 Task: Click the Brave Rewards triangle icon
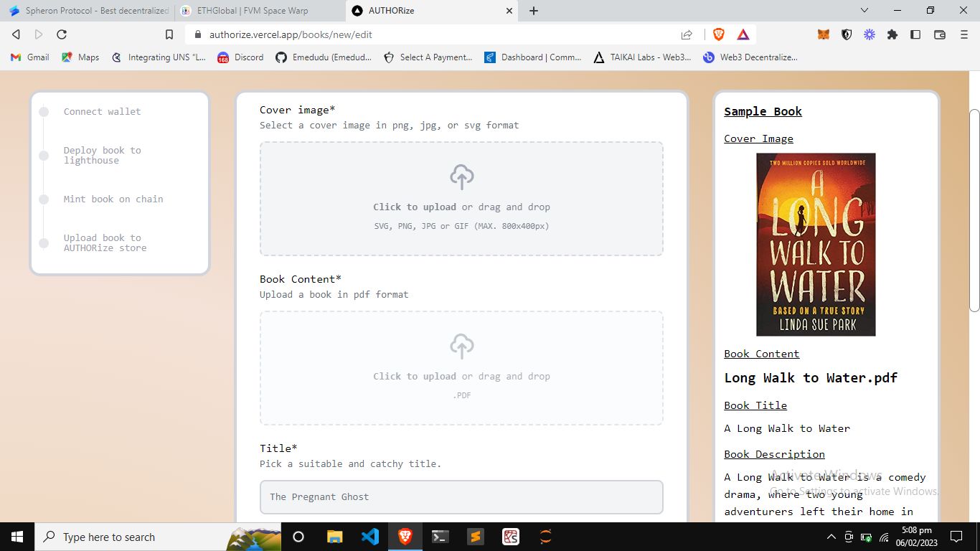pyautogui.click(x=743, y=34)
